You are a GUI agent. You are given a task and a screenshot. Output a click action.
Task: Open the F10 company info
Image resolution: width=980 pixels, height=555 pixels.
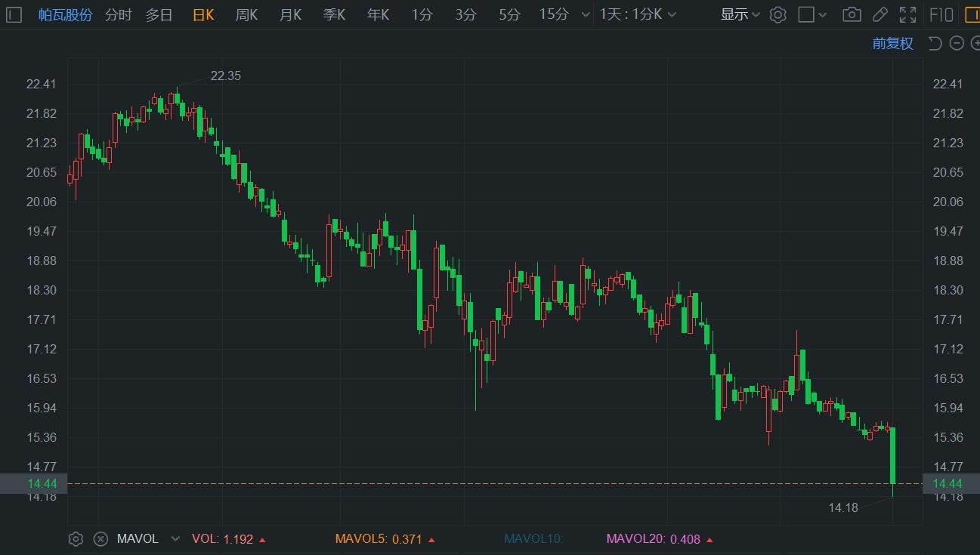(941, 14)
